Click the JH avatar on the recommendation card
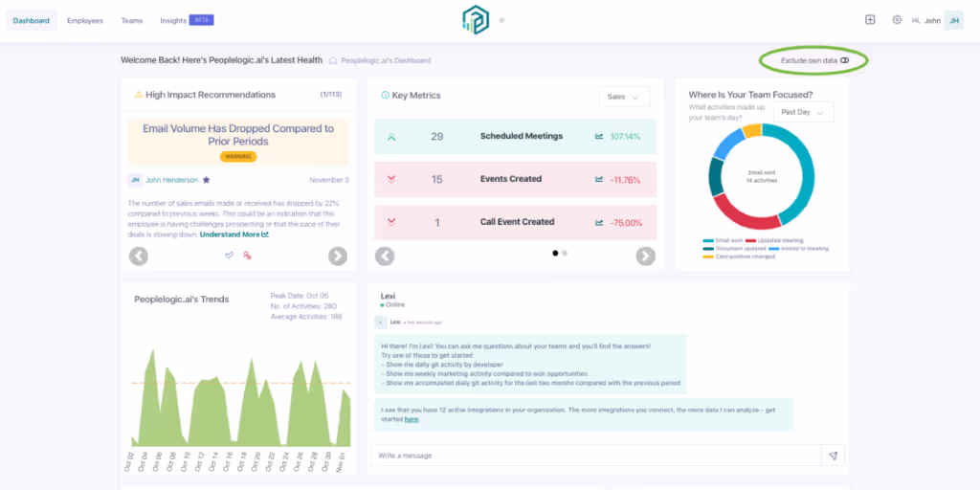Viewport: 980px width, 490px height. click(x=135, y=180)
